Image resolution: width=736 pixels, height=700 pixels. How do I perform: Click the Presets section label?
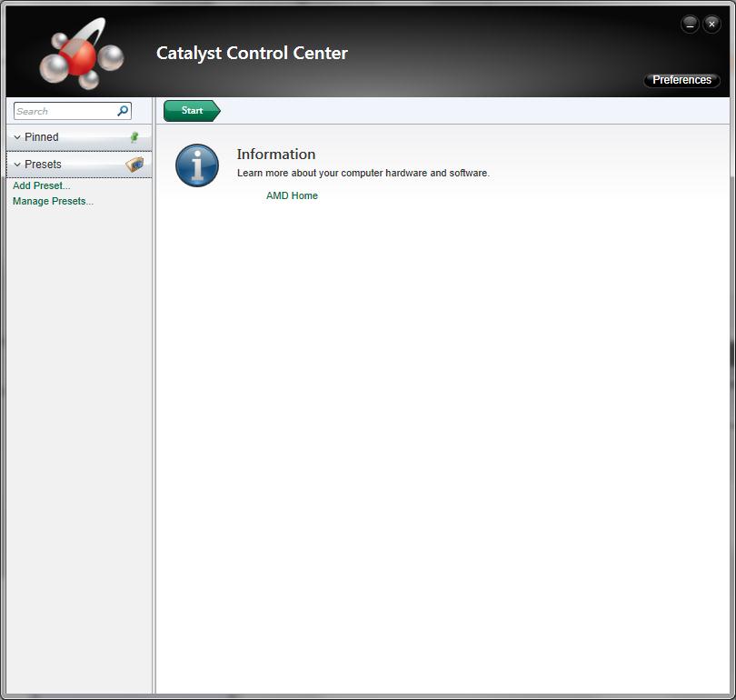(x=43, y=165)
